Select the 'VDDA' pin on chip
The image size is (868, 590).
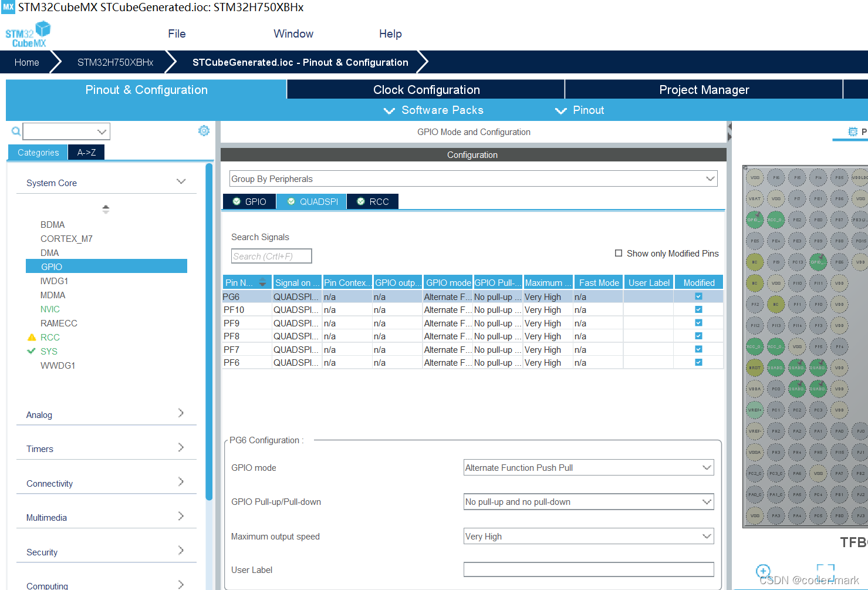click(755, 389)
